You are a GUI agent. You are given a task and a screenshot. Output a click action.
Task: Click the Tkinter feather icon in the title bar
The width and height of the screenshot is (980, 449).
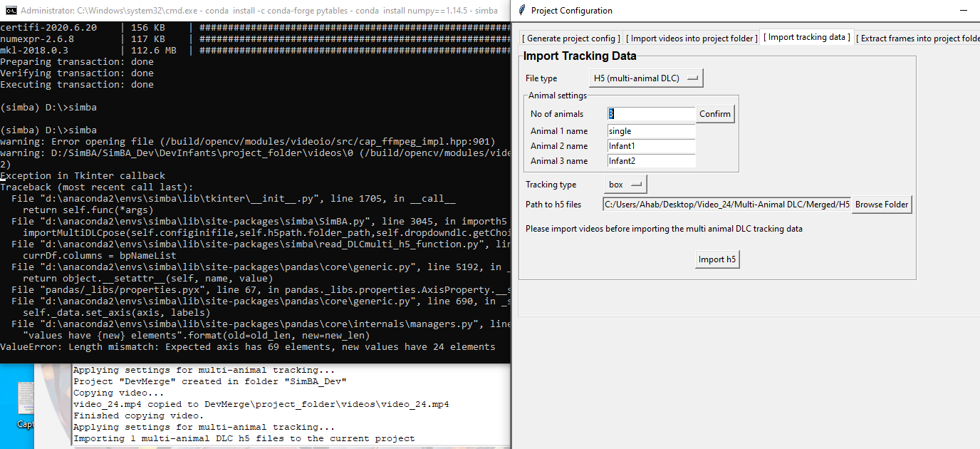point(521,10)
